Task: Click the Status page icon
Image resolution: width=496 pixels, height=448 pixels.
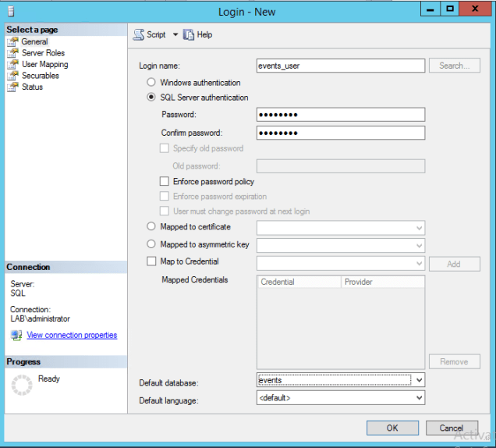Action: pyautogui.click(x=13, y=87)
